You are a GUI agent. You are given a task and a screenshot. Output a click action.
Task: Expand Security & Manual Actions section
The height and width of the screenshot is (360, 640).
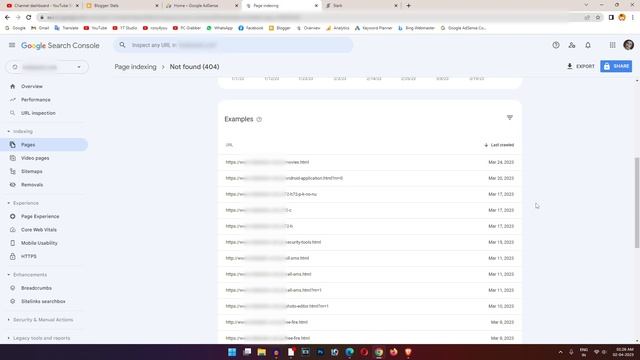40,320
